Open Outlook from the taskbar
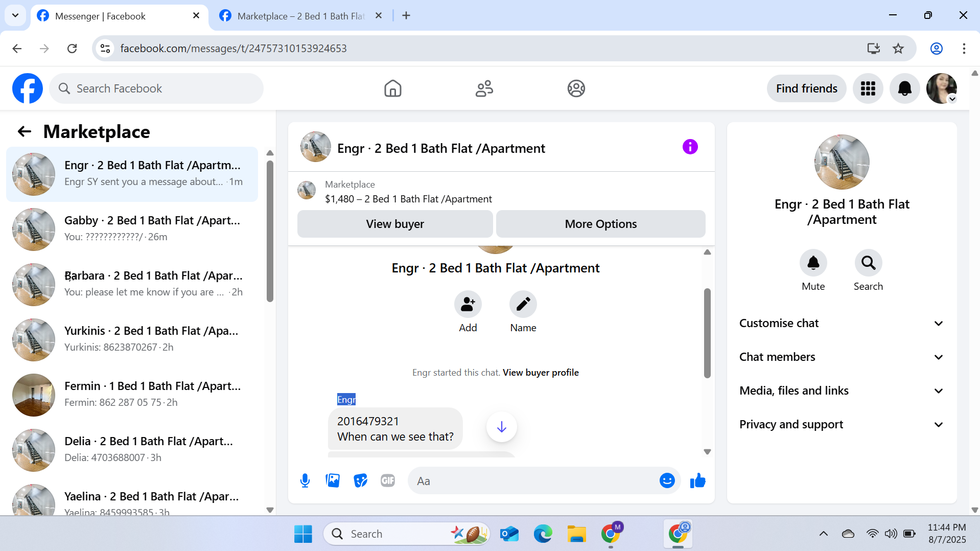Screen dimensions: 980x551 (x=509, y=534)
